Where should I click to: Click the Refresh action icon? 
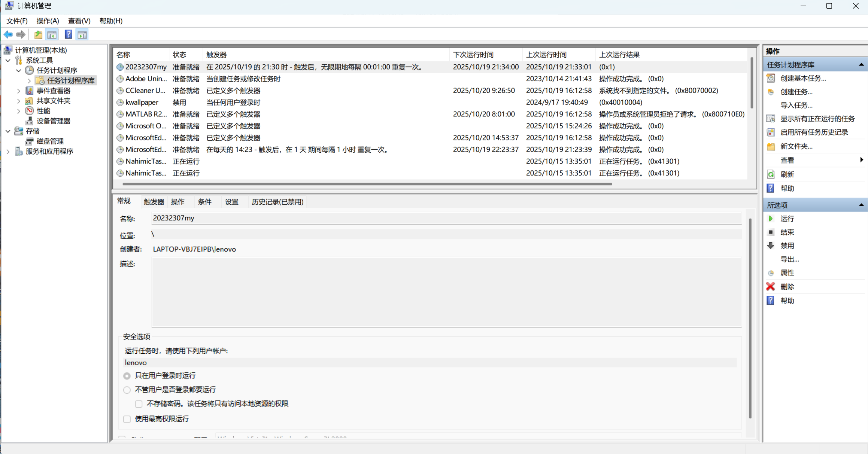[771, 174]
